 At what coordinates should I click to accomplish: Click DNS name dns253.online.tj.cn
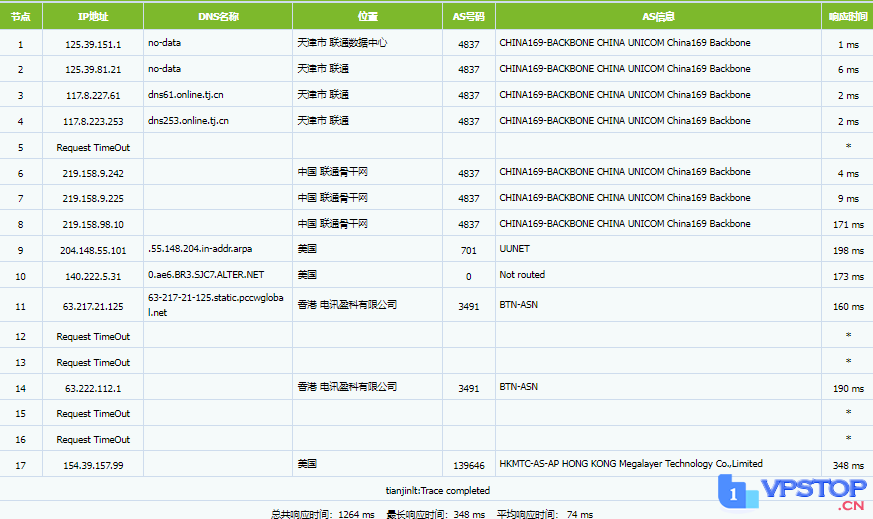pos(188,120)
